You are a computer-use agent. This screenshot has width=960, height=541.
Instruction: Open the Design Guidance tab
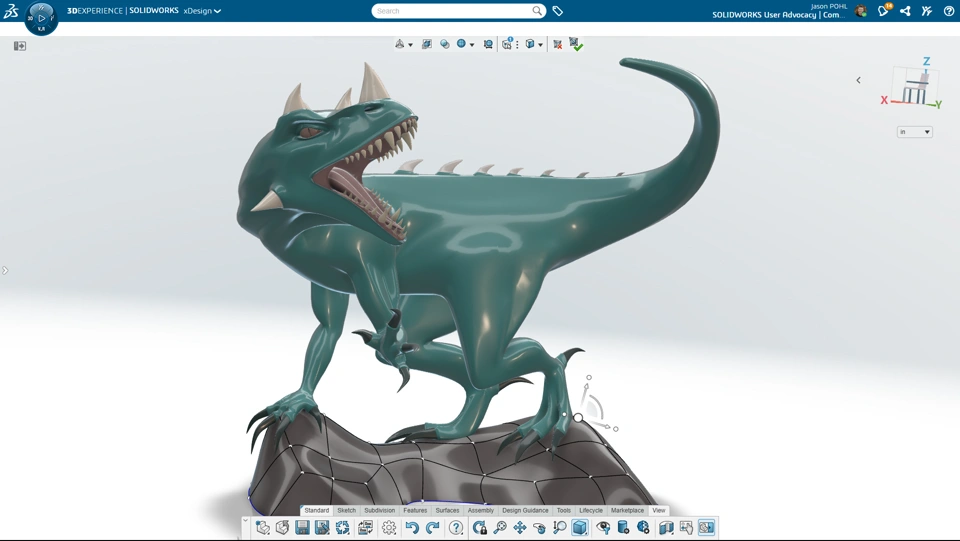click(525, 510)
